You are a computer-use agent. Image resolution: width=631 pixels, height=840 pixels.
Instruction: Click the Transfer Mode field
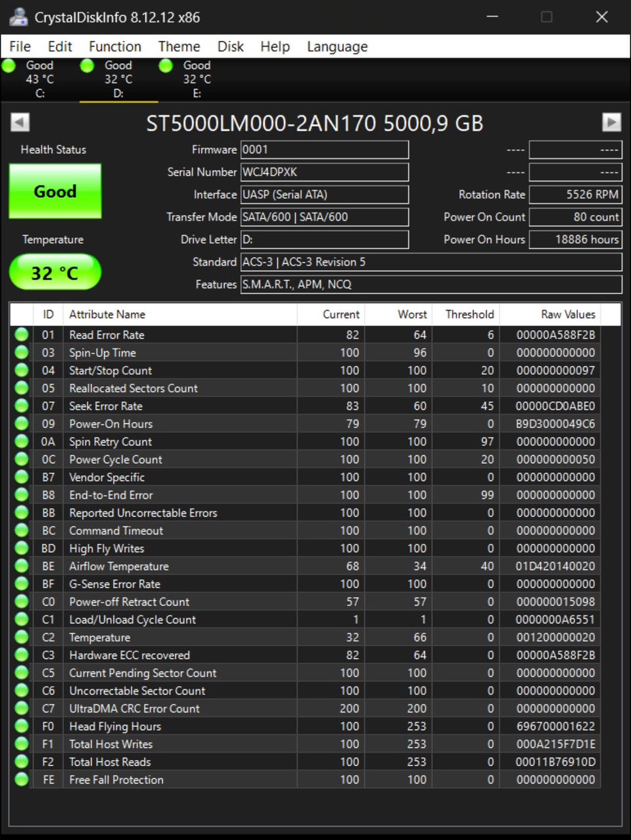coord(325,217)
